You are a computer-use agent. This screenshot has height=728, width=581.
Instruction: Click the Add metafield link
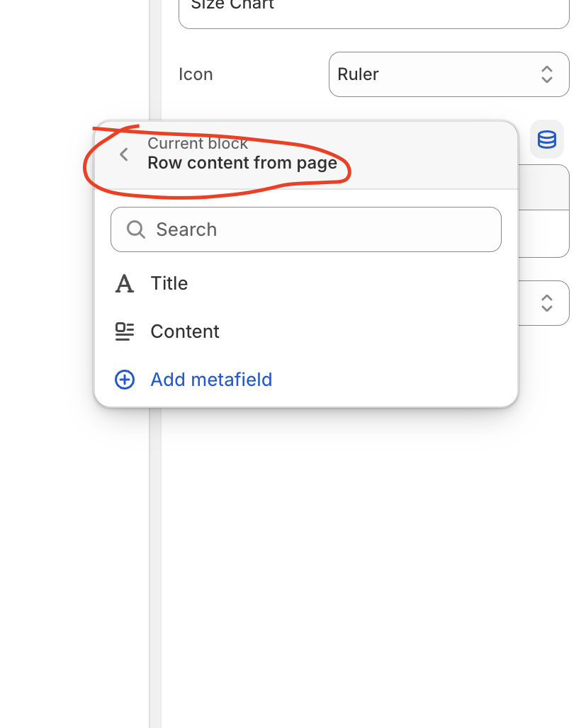click(x=211, y=380)
